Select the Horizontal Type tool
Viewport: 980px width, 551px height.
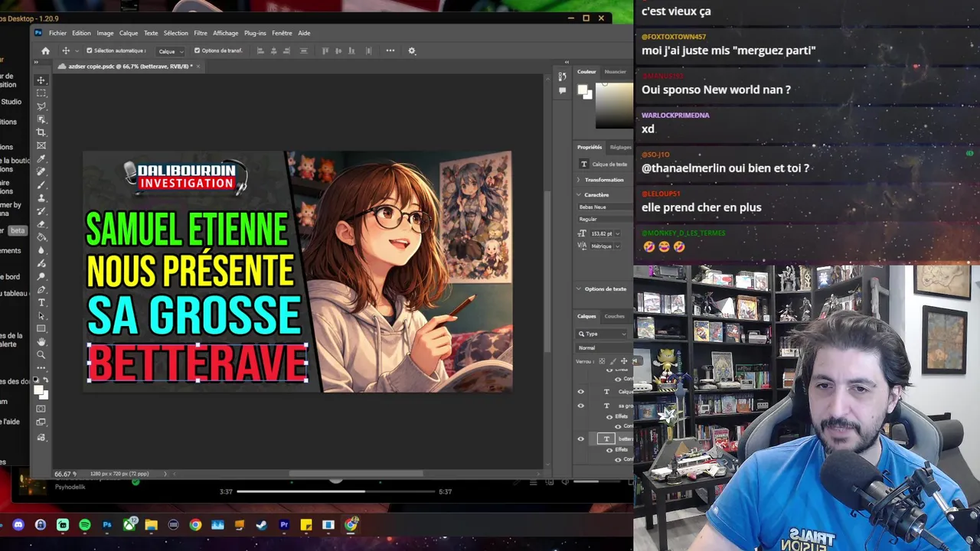point(41,302)
